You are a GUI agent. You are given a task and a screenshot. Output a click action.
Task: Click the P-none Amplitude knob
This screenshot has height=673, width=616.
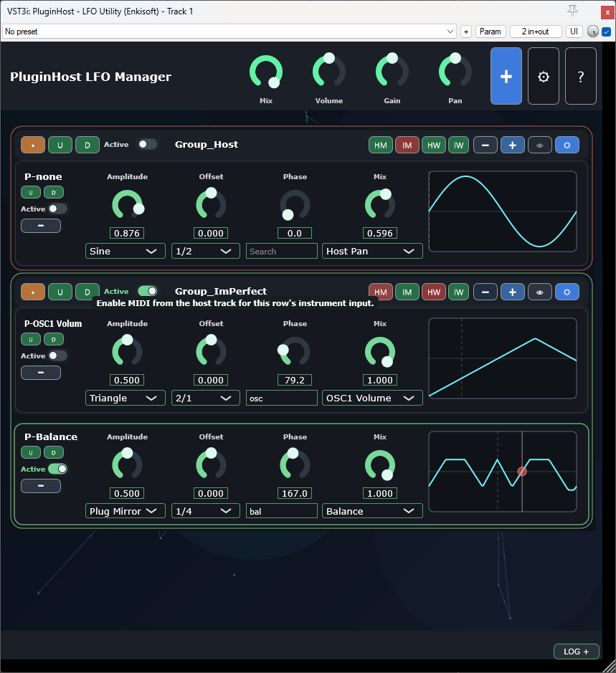(x=128, y=205)
